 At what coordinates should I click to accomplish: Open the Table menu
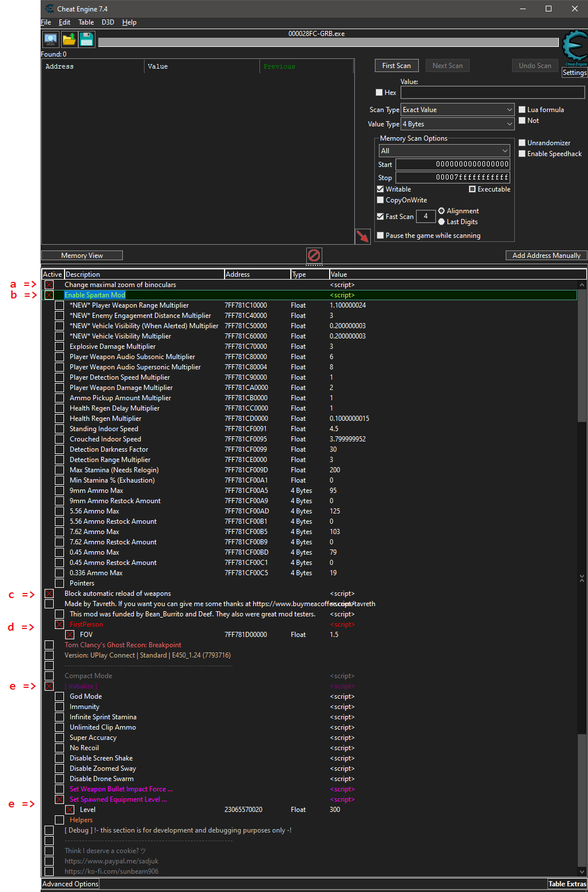click(x=86, y=22)
